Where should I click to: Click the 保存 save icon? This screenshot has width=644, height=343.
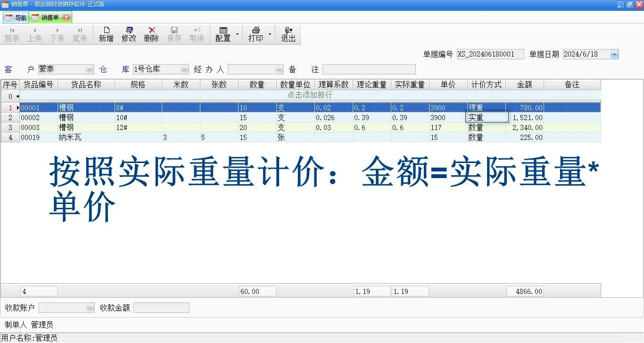(174, 34)
